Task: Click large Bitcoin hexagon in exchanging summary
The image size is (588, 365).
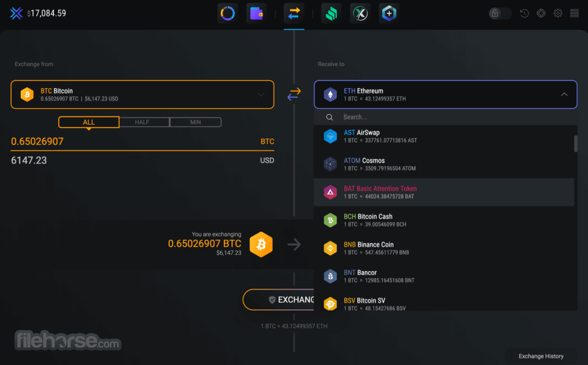Action: click(261, 245)
